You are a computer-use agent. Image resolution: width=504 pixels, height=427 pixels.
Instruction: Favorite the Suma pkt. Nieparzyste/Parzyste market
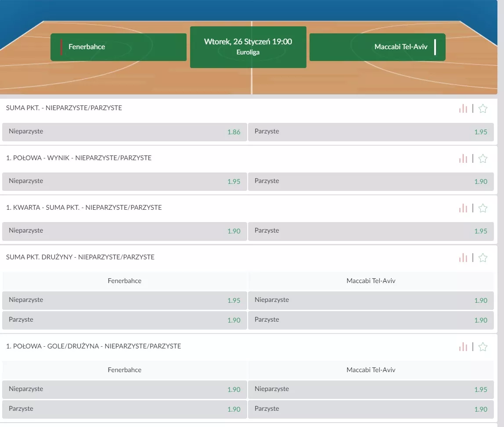[483, 108]
